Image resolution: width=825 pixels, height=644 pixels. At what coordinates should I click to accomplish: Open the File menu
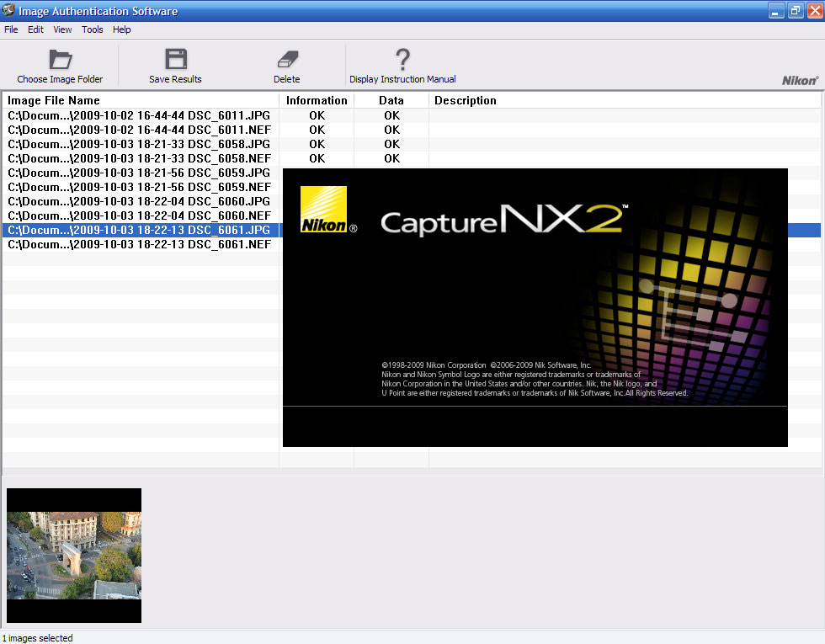point(11,29)
